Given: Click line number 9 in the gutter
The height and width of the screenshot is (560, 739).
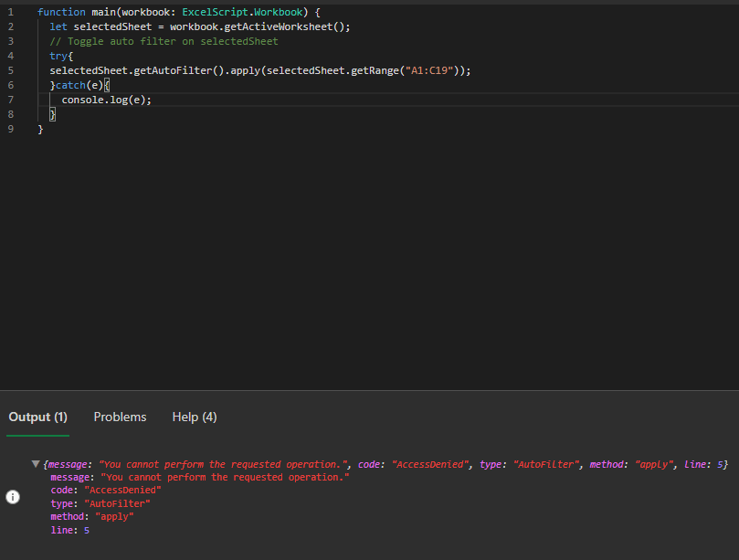Looking at the screenshot, I should [x=11, y=129].
